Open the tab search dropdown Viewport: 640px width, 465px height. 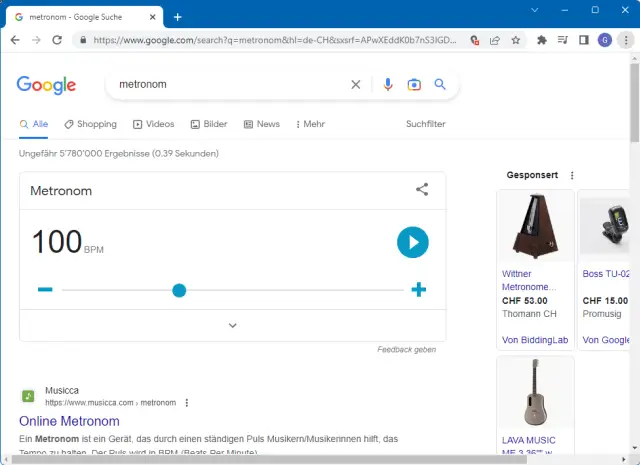tap(534, 10)
